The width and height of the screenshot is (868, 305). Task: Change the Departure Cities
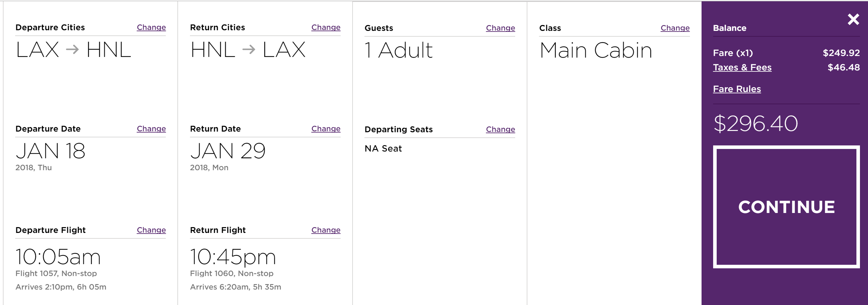pyautogui.click(x=151, y=27)
